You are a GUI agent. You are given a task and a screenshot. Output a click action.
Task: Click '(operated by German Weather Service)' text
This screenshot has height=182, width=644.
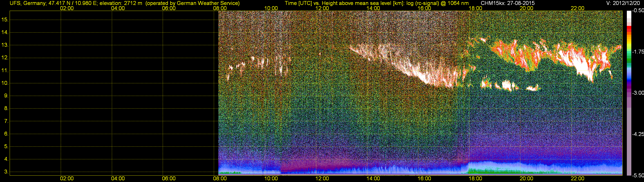click(x=193, y=3)
